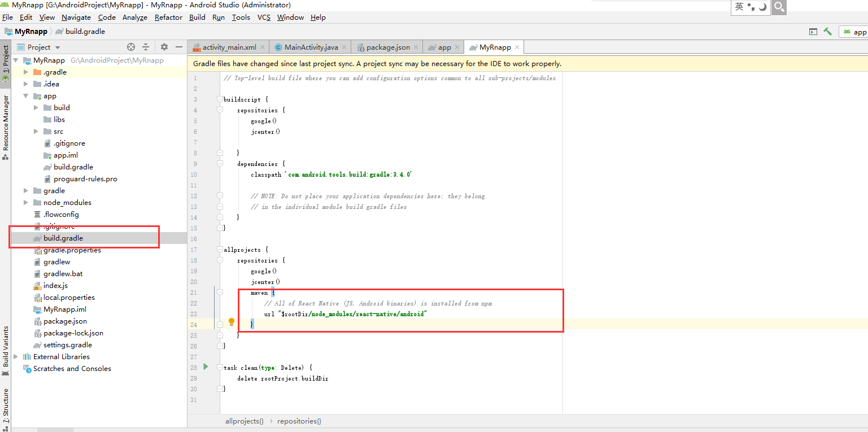Open the Analyze menu
The image size is (868, 432).
tap(135, 18)
